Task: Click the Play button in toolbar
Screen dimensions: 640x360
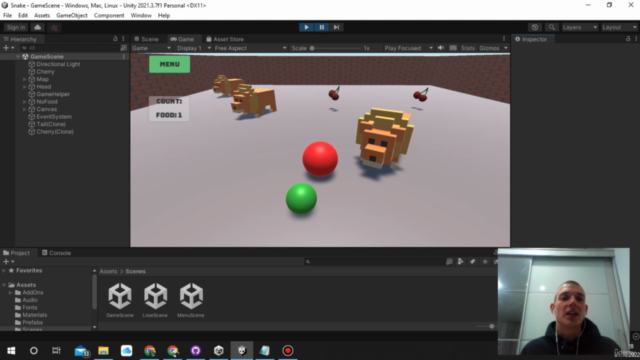Action: coord(307,27)
